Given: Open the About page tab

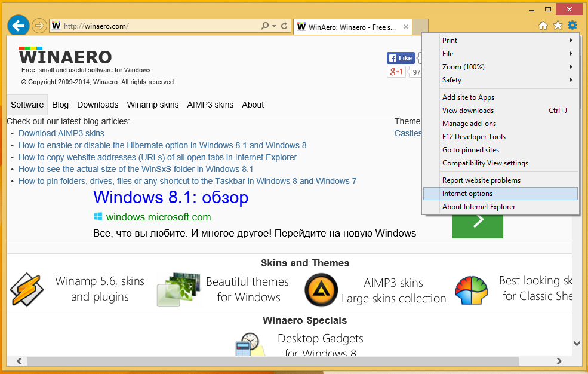Looking at the screenshot, I should pyautogui.click(x=253, y=105).
